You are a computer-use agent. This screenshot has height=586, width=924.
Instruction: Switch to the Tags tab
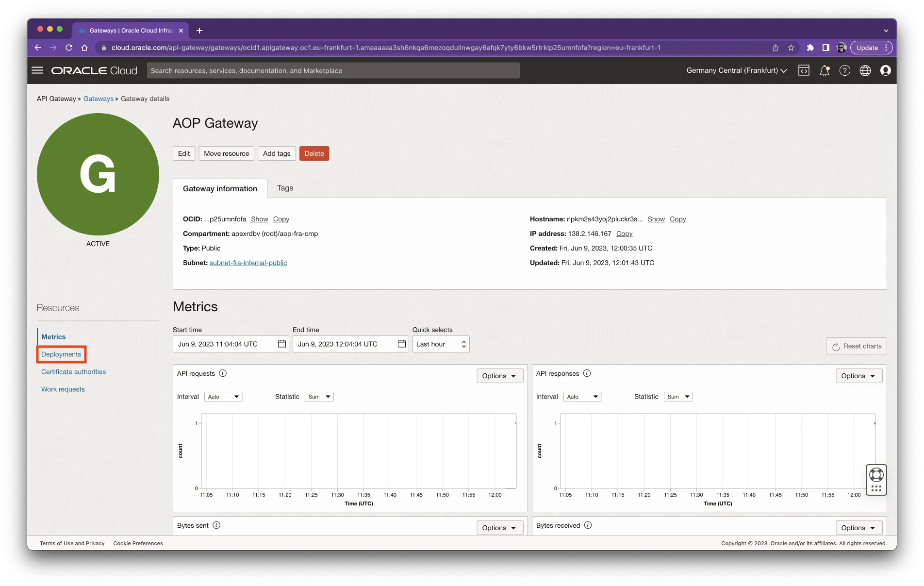pyautogui.click(x=285, y=188)
